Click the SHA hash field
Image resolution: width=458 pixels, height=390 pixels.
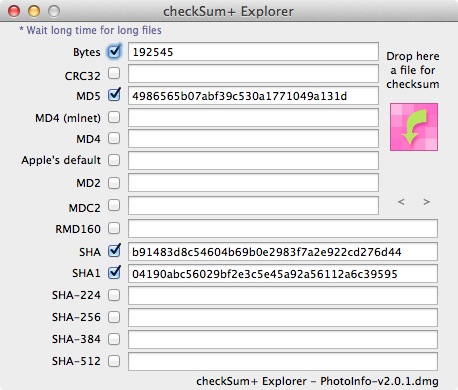[x=283, y=251]
